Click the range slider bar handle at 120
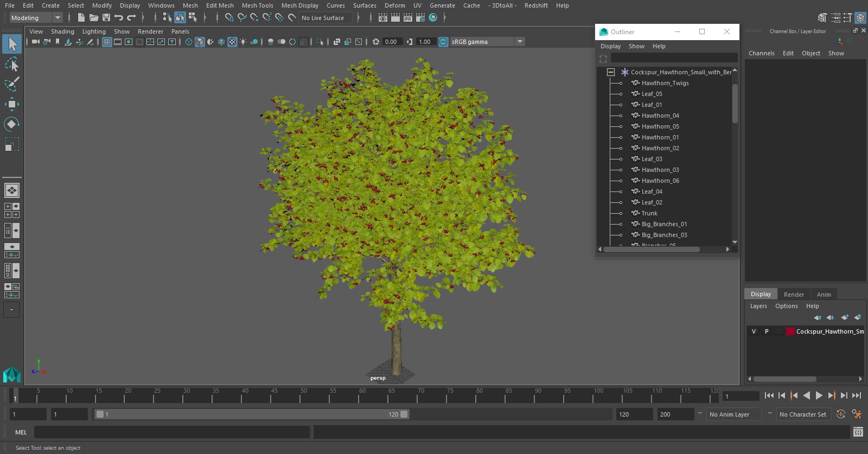The height and width of the screenshot is (454, 868). pos(404,414)
